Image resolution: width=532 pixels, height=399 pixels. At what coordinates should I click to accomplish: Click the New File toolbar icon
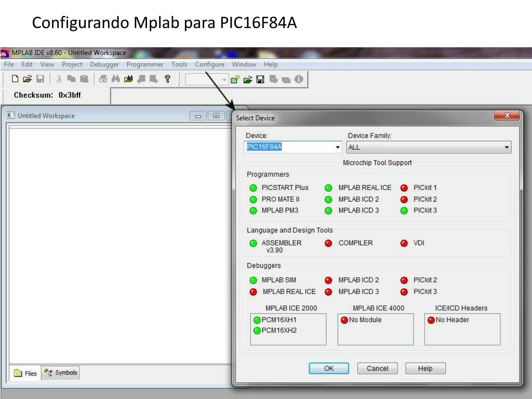pos(15,79)
